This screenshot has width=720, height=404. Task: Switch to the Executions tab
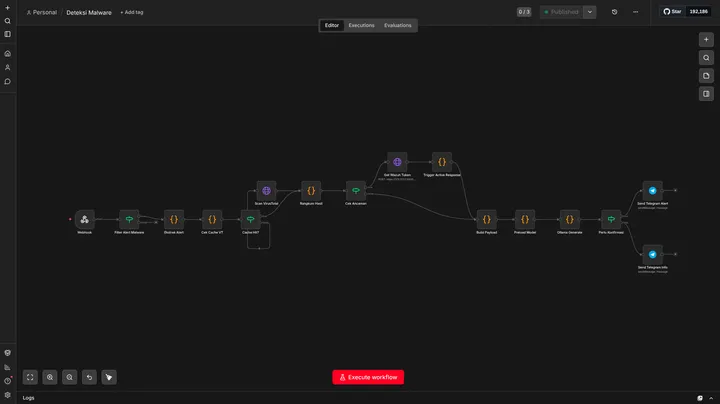pos(361,25)
